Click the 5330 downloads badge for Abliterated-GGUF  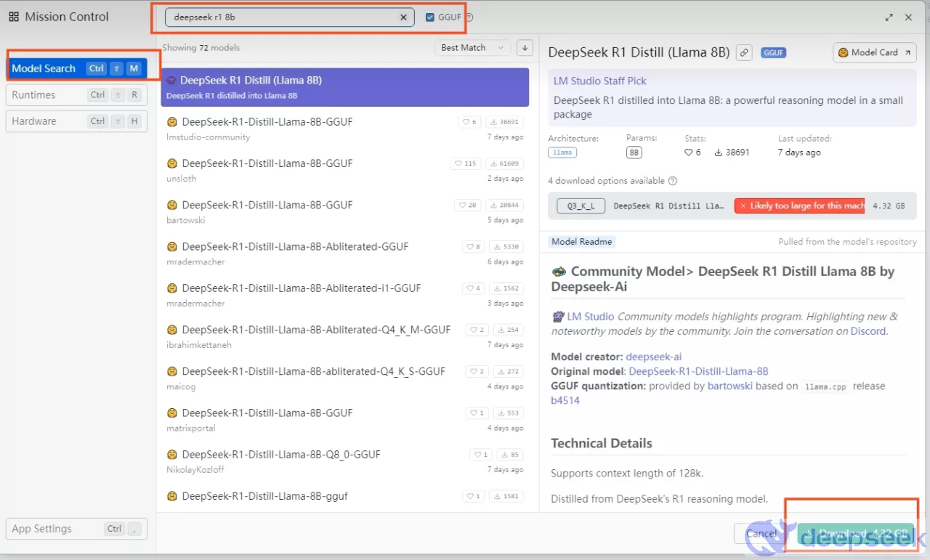(506, 247)
